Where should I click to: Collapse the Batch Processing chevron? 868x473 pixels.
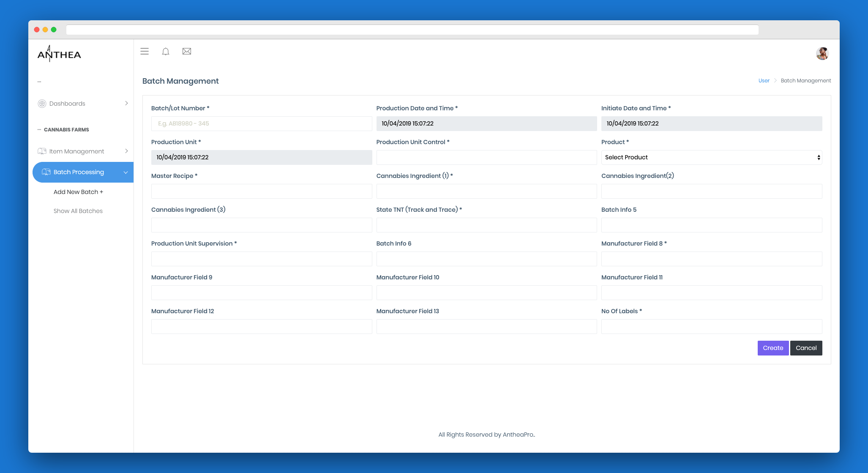(126, 172)
